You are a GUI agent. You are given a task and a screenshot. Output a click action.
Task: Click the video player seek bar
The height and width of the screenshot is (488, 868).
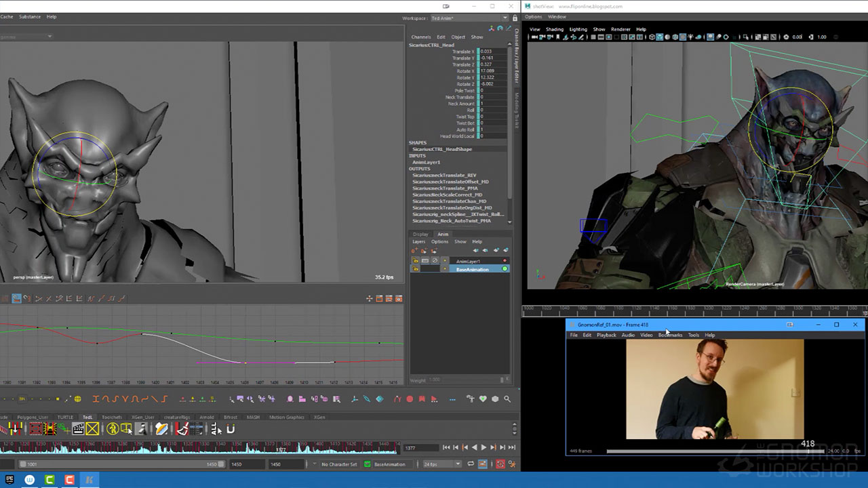[712, 451]
